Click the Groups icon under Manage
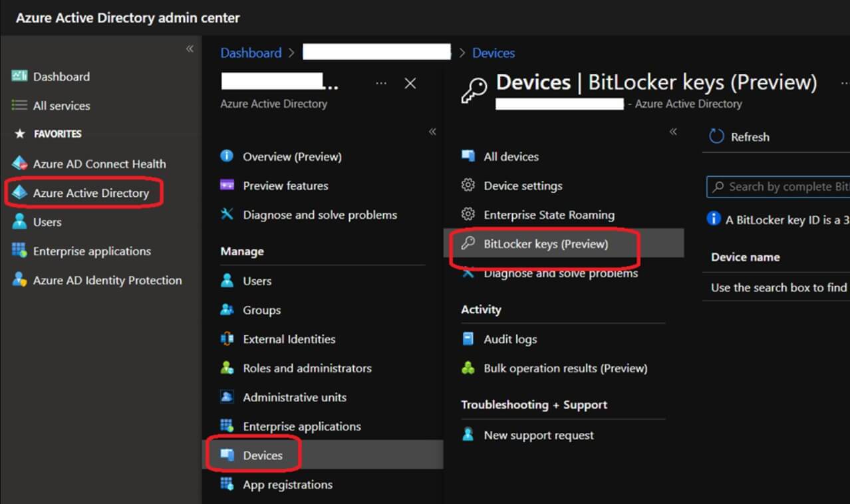The height and width of the screenshot is (504, 850). 229,310
